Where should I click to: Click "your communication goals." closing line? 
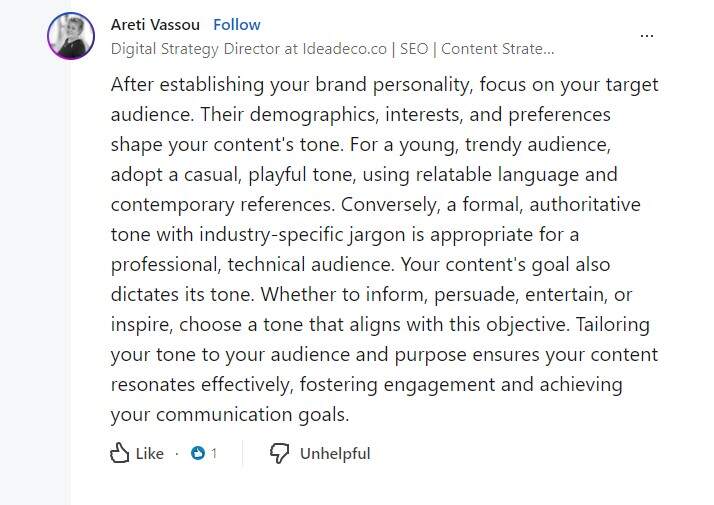[229, 414]
